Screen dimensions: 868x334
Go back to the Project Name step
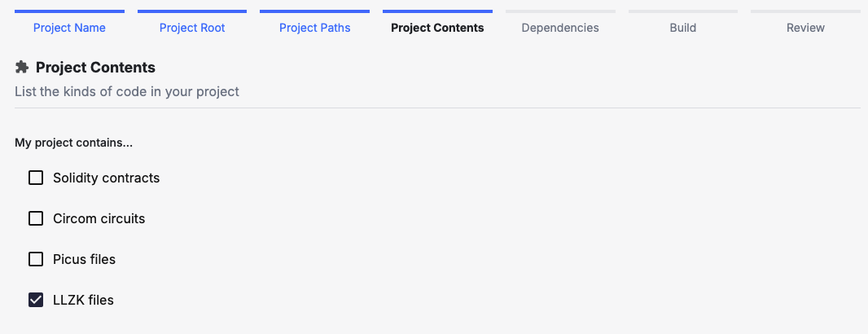(x=69, y=28)
